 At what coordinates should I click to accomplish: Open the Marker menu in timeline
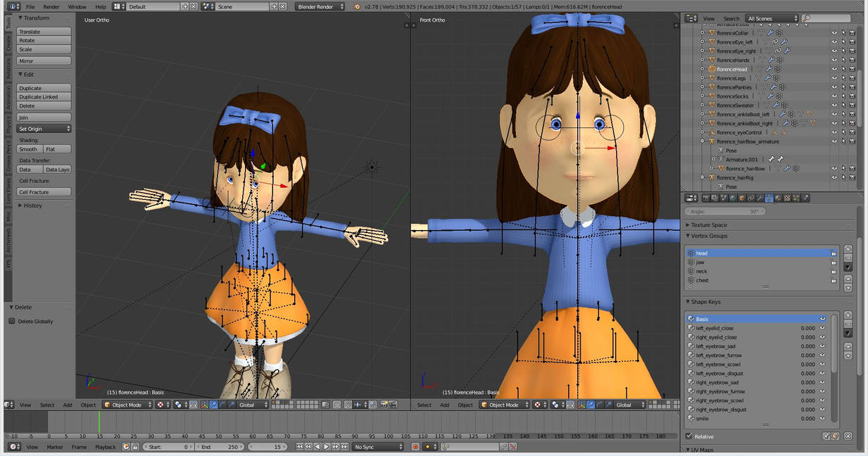pos(55,447)
